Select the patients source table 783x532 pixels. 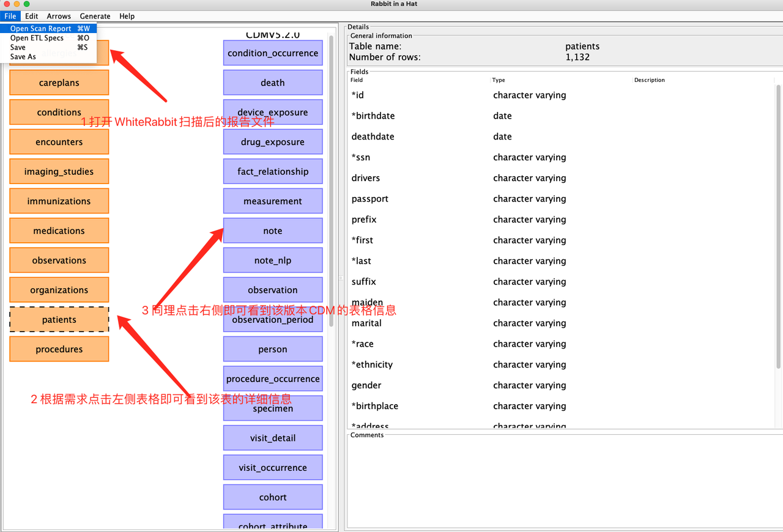pyautogui.click(x=59, y=319)
